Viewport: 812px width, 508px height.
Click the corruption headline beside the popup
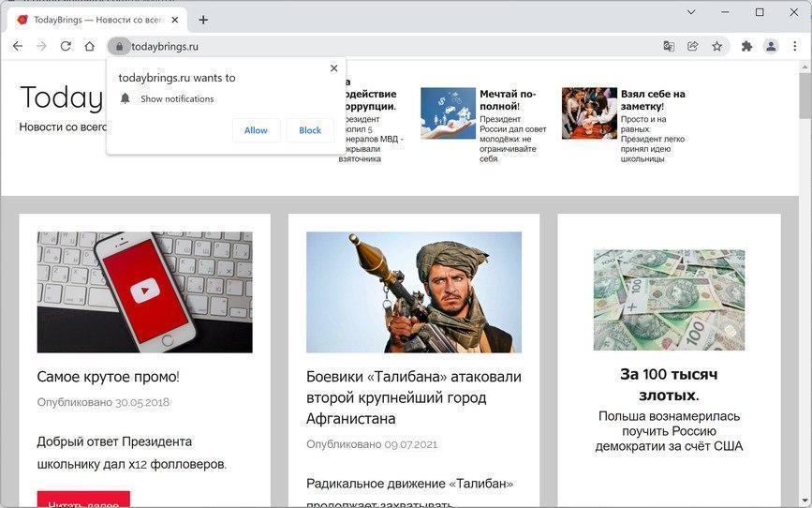(369, 94)
